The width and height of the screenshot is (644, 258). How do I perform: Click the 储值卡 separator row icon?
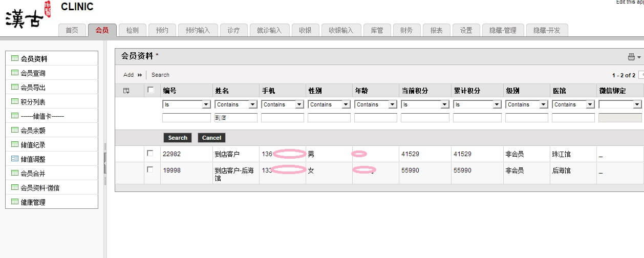pyautogui.click(x=14, y=116)
